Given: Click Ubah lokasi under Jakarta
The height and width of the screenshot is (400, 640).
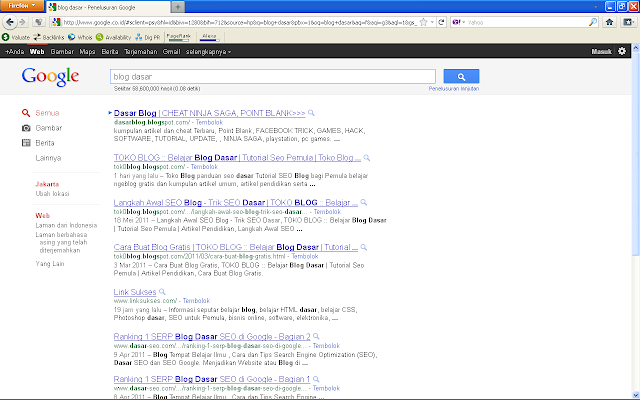Looking at the screenshot, I should tap(52, 193).
